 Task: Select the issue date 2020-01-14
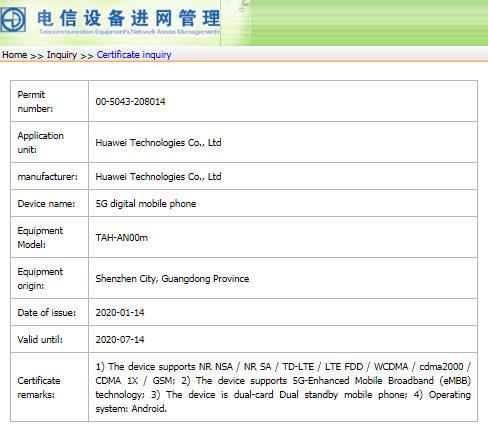(x=120, y=313)
